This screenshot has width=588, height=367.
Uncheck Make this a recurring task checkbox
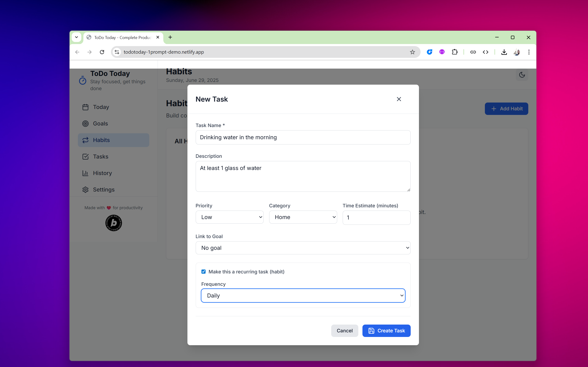click(x=203, y=272)
